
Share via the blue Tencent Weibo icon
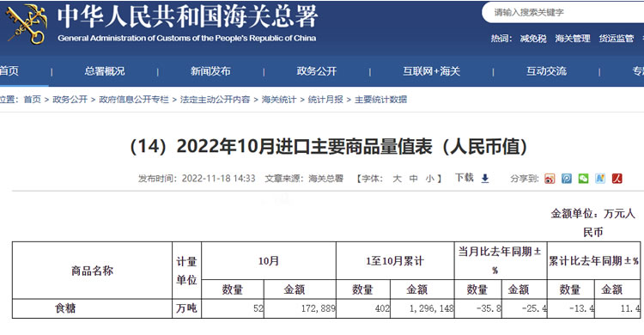pyautogui.click(x=567, y=179)
